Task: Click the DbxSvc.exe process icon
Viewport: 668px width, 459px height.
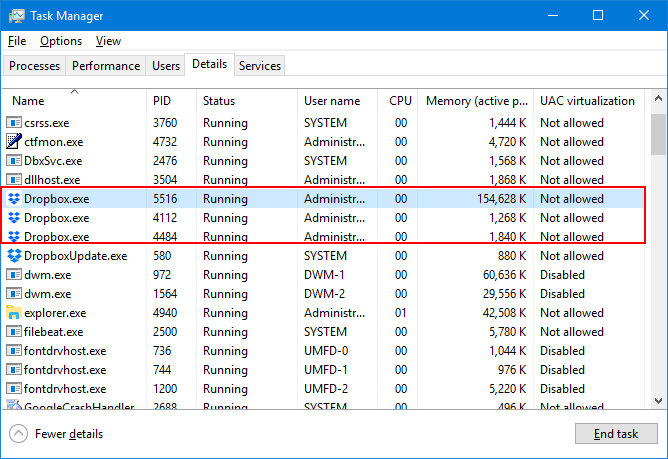Action: pos(14,161)
